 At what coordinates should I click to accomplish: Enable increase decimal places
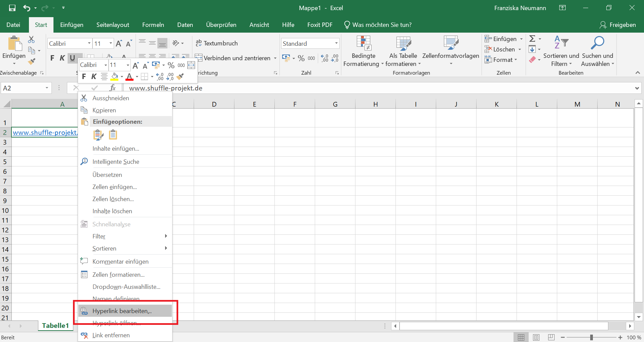(x=324, y=58)
